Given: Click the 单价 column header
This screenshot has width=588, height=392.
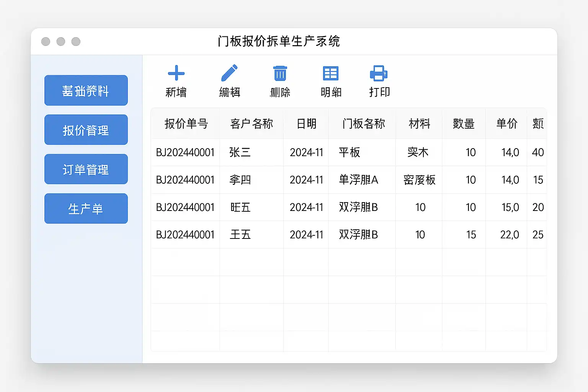Looking at the screenshot, I should pyautogui.click(x=506, y=124).
